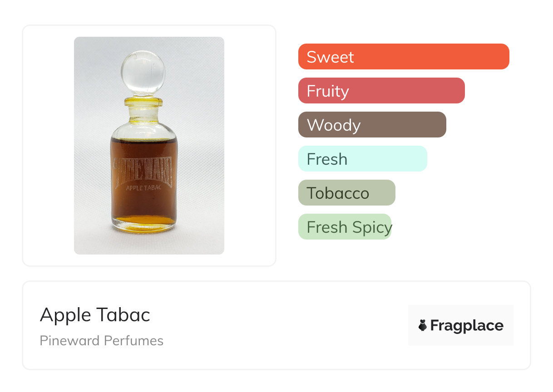Click the engraved Pineward logo on bottle
Viewport: 553px width, 392px height.
click(x=143, y=170)
